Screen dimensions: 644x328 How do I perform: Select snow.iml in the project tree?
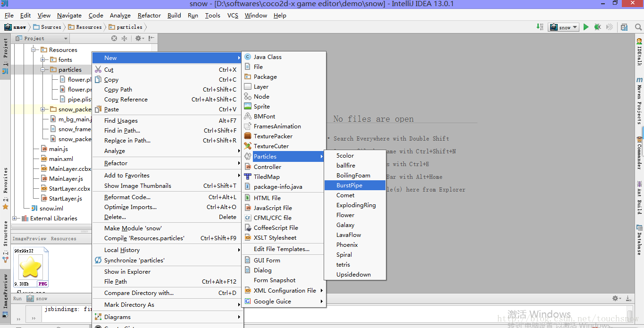click(51, 208)
